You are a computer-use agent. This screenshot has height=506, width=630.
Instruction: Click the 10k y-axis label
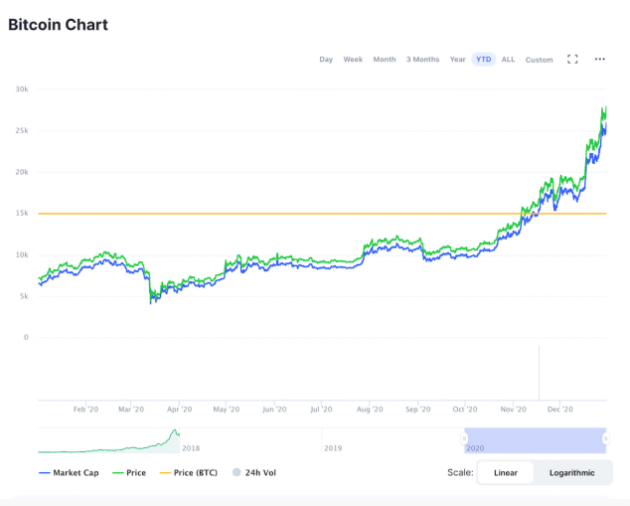[22, 255]
